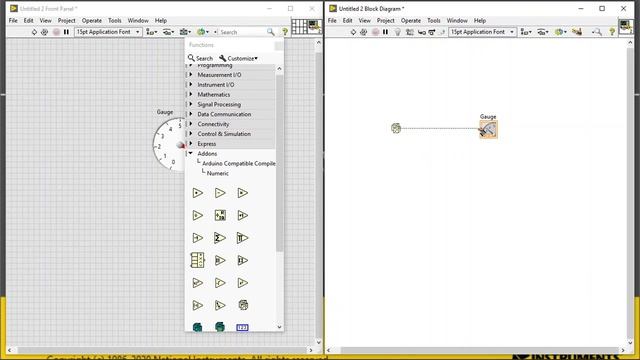Select Numeric subpalette under Addons
The height and width of the screenshot is (360, 640).
pos(218,173)
